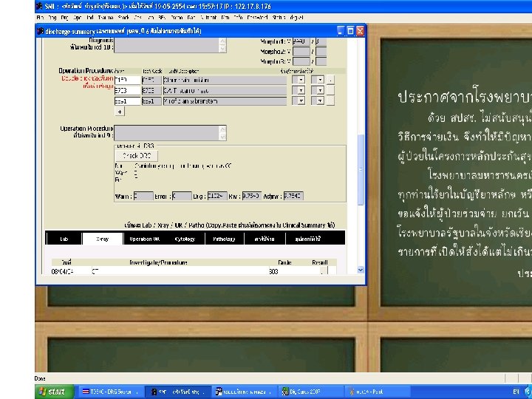Click small button at end of first operation row
This screenshot has width=532, height=399.
pos(330,80)
